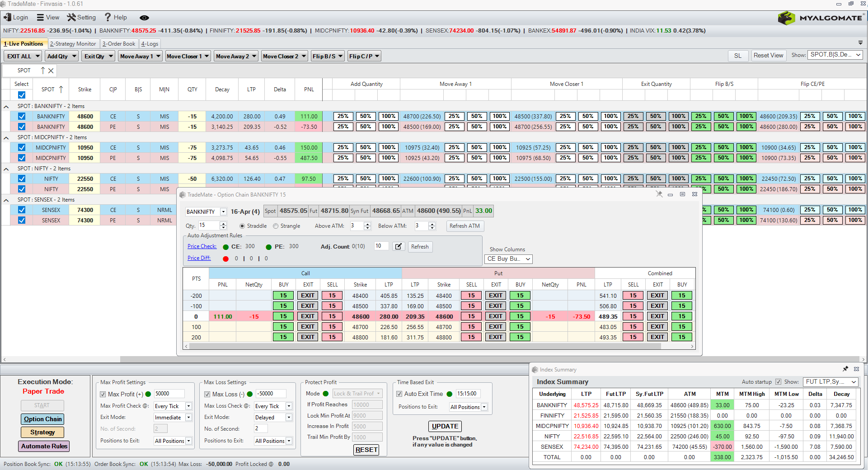Viewport: 868px width, 470px height.
Task: Open Setting with the wrench icon
Action: coord(71,18)
